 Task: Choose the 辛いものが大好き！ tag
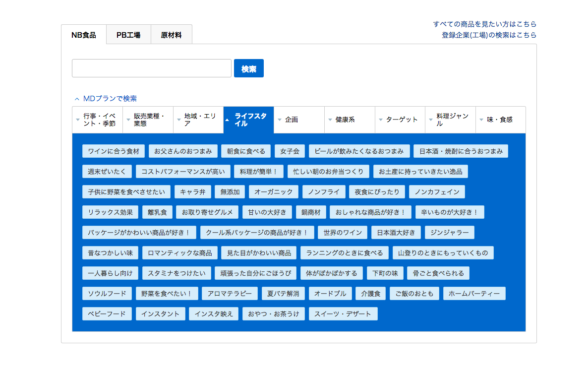[450, 212]
